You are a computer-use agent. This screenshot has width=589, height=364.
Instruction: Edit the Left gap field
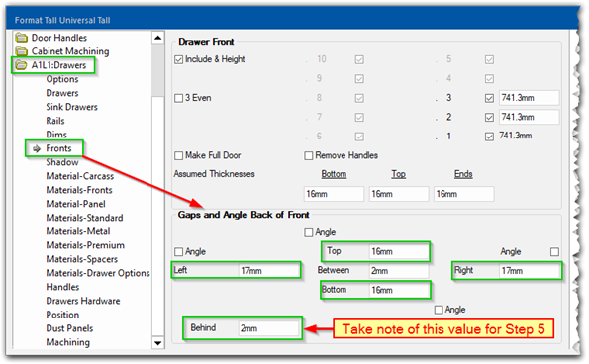(x=269, y=271)
